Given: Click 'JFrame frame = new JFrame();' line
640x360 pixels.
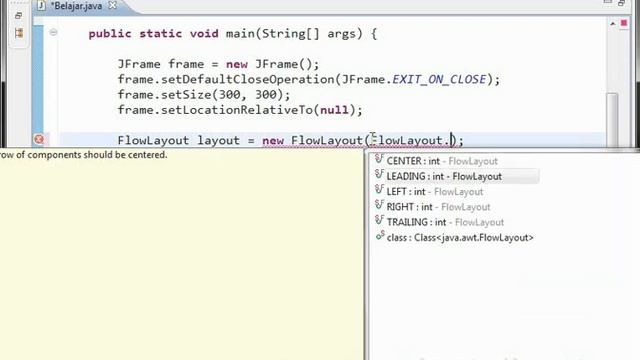Looking at the screenshot, I should click(x=218, y=64).
